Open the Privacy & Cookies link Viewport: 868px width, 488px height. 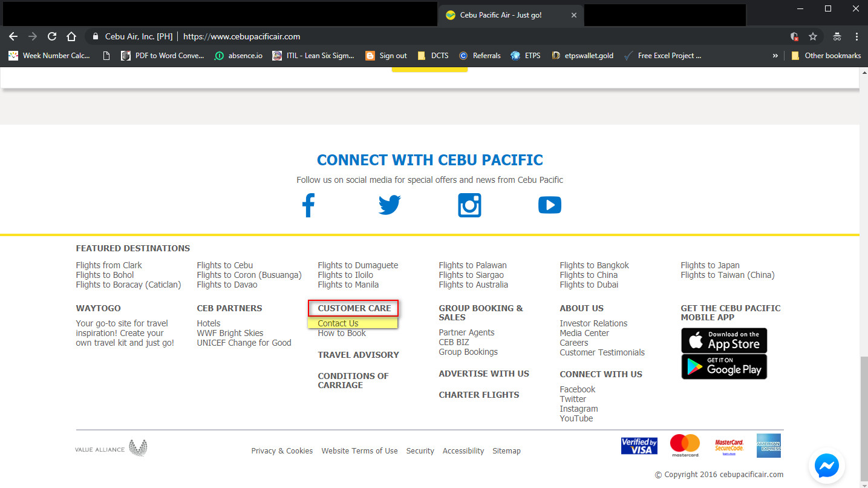click(x=282, y=451)
